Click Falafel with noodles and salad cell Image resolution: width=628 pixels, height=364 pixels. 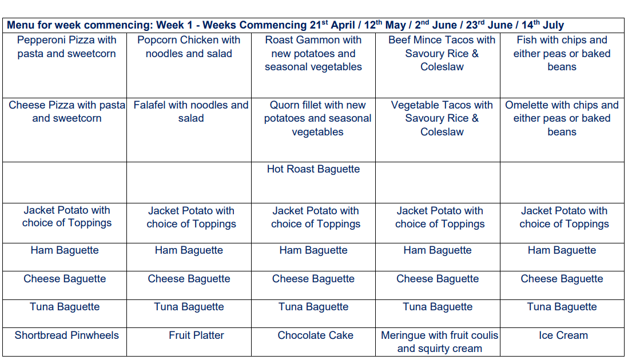click(x=189, y=130)
